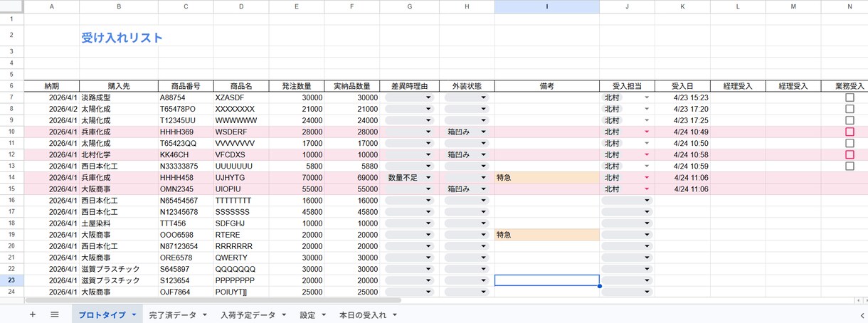Screen dimensions: 868x323
Task: Click product name cell POIUYT]]
Action: (x=241, y=292)
